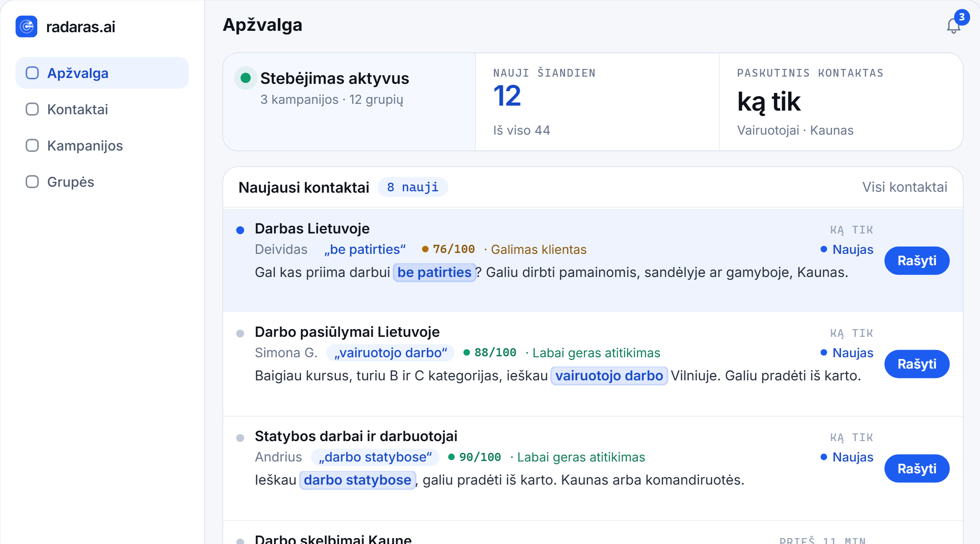Click the Kontaktai sidebar icon

32,109
